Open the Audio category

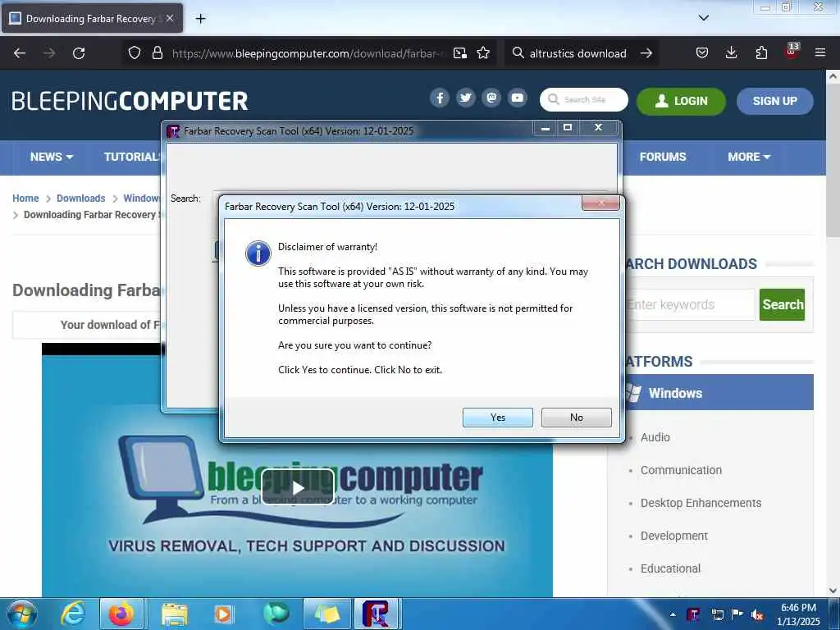point(655,437)
